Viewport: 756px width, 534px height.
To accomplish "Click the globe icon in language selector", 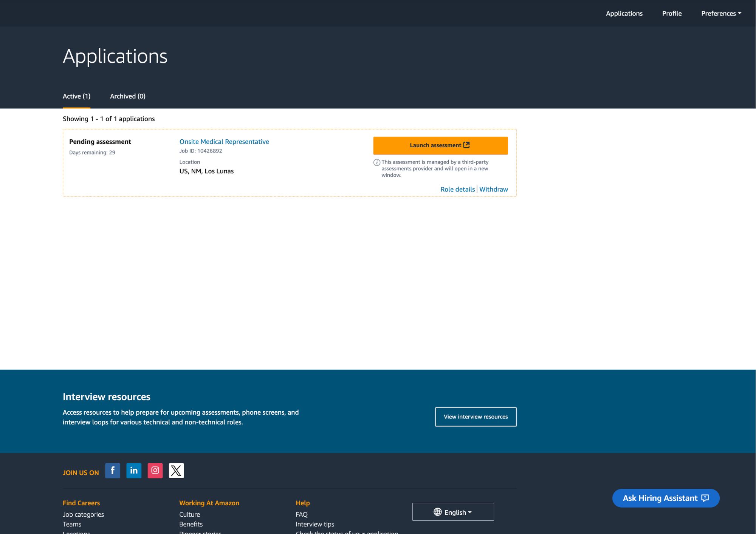I will coord(438,512).
